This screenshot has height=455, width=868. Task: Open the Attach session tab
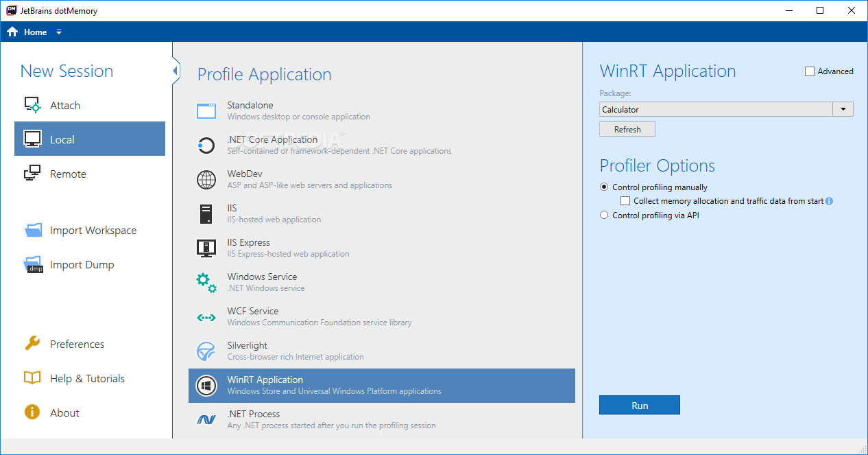90,105
